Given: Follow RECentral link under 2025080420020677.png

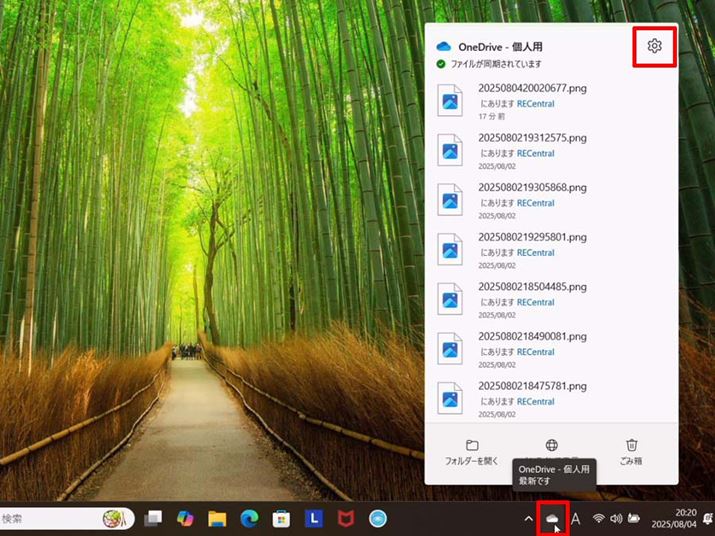Looking at the screenshot, I should coord(536,104).
